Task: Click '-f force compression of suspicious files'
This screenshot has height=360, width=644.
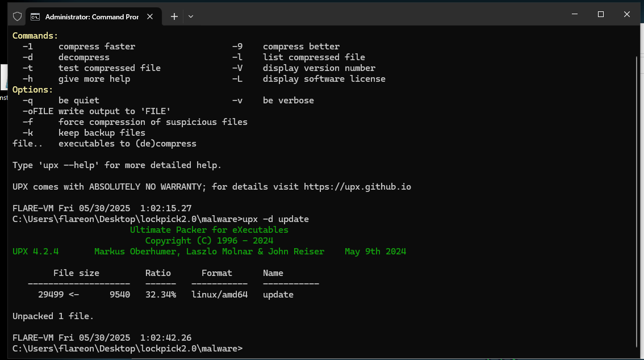Action: pyautogui.click(x=135, y=122)
